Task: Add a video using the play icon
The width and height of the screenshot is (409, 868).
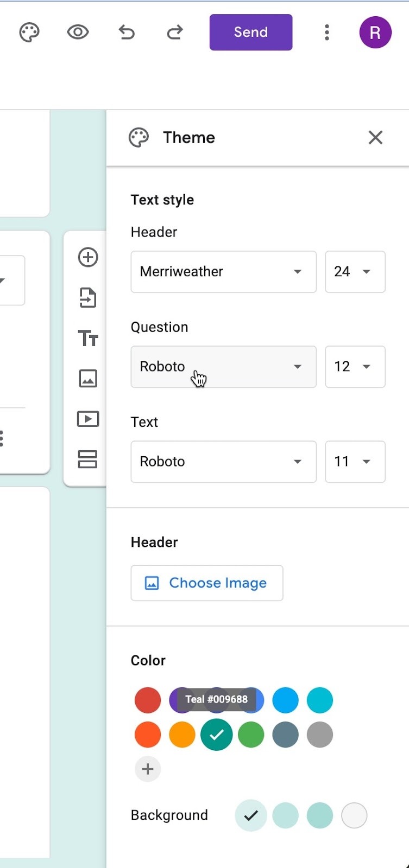Action: (x=88, y=419)
